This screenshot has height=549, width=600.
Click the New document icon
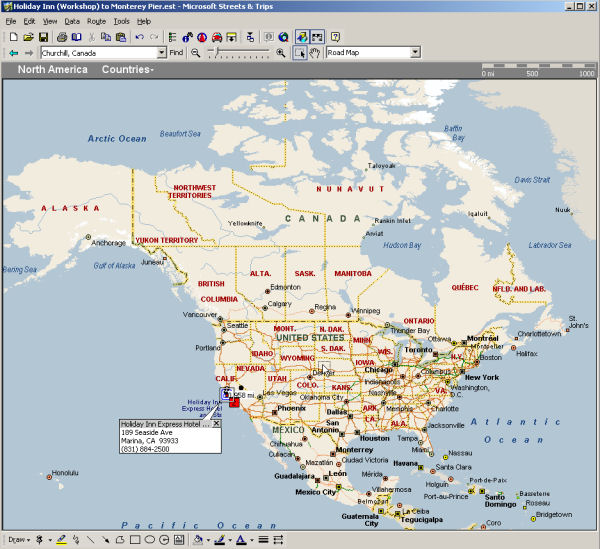click(x=14, y=37)
